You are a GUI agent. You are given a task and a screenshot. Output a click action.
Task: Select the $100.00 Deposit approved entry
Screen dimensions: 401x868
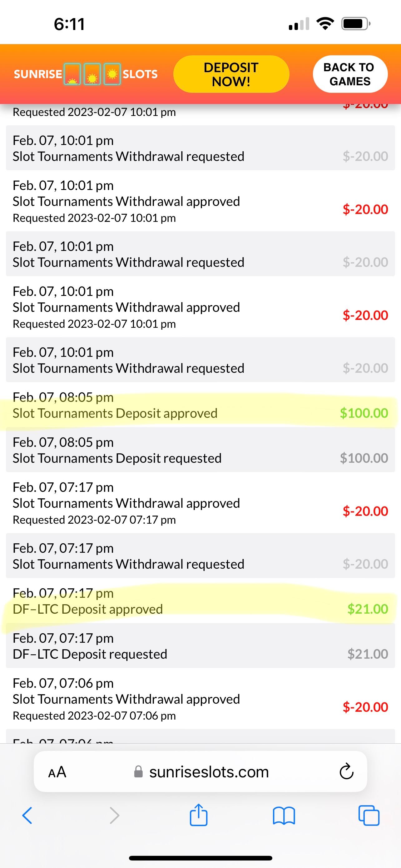[200, 405]
